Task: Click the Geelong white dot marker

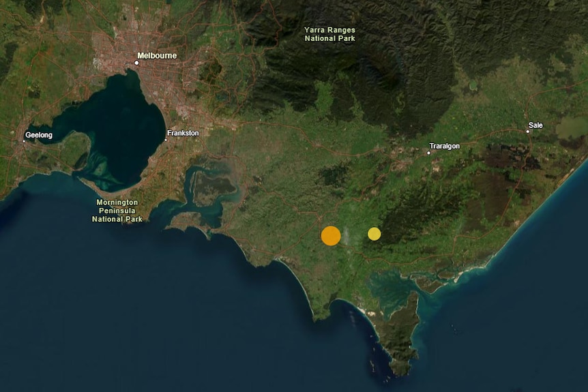Action: click(x=24, y=141)
